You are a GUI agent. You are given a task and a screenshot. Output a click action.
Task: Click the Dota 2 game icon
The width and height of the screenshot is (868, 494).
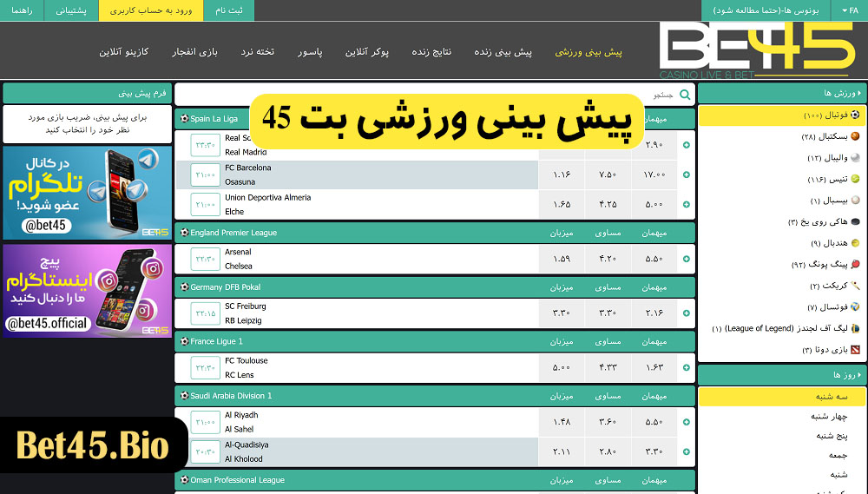click(855, 350)
